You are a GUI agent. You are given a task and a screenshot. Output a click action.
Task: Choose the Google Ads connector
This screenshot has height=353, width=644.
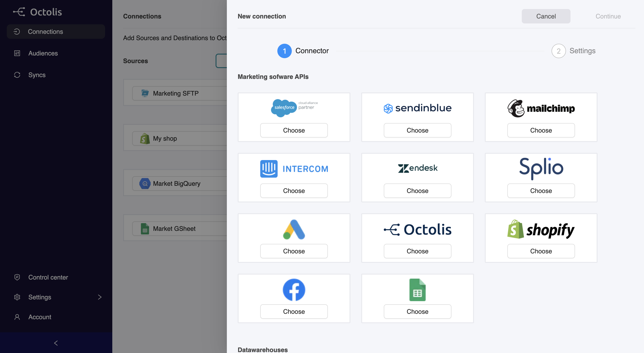pyautogui.click(x=294, y=251)
